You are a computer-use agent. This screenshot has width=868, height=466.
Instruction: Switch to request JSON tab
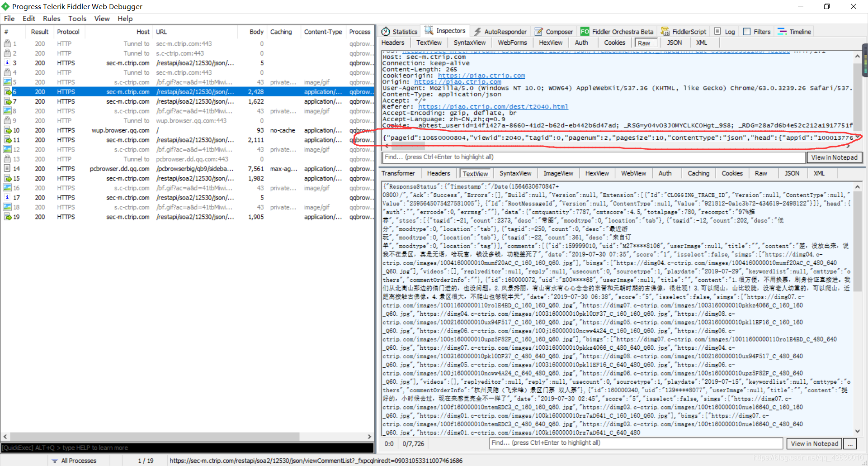tap(675, 43)
